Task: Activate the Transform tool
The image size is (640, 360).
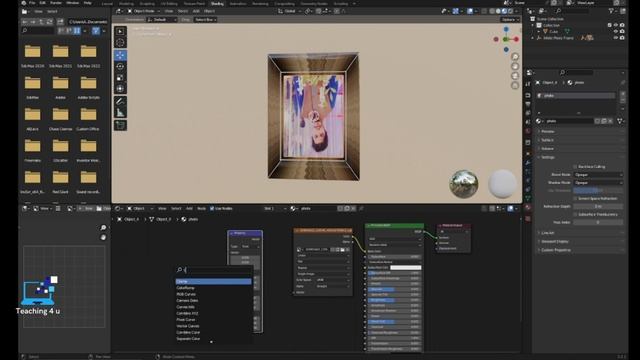Action: (120, 89)
